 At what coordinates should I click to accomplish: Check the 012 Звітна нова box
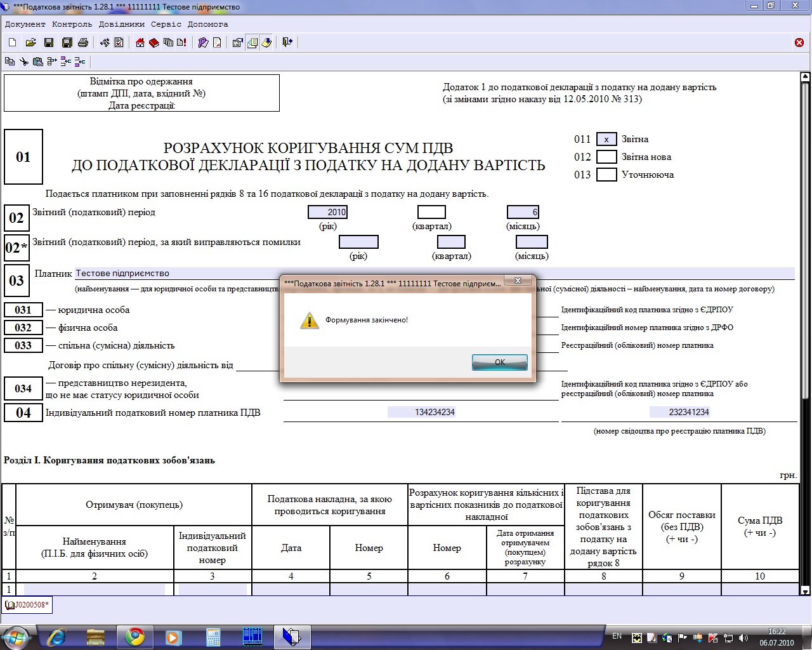[x=606, y=157]
